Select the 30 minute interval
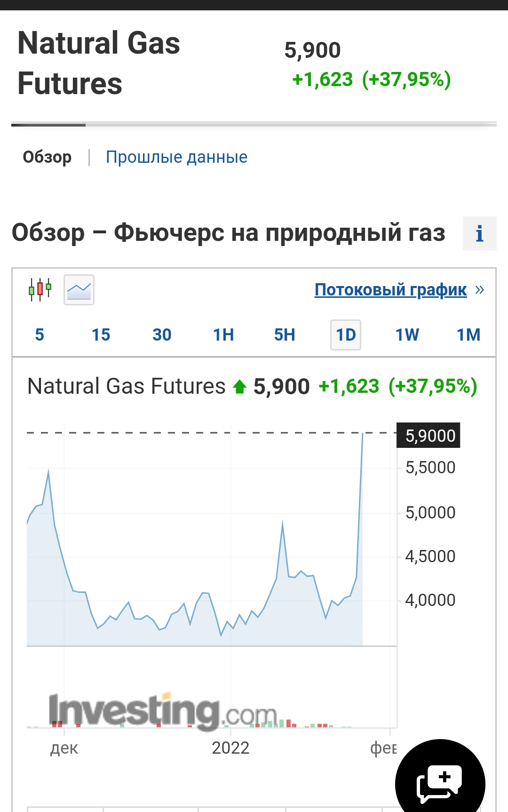 (x=162, y=335)
